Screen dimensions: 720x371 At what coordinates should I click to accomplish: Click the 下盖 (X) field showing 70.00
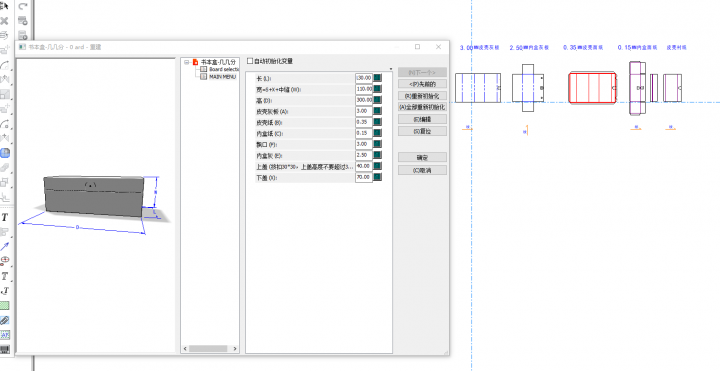click(x=364, y=177)
